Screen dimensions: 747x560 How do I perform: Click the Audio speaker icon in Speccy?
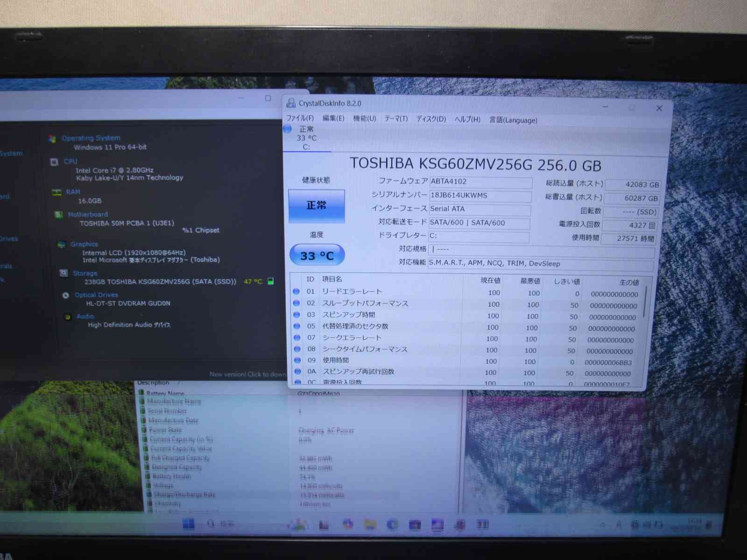coord(68,317)
